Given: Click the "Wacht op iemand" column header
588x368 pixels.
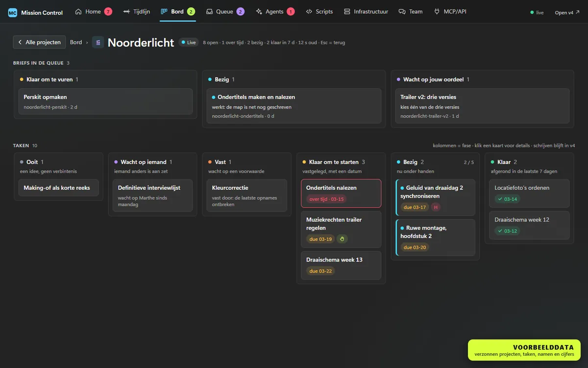Looking at the screenshot, I should (x=143, y=162).
